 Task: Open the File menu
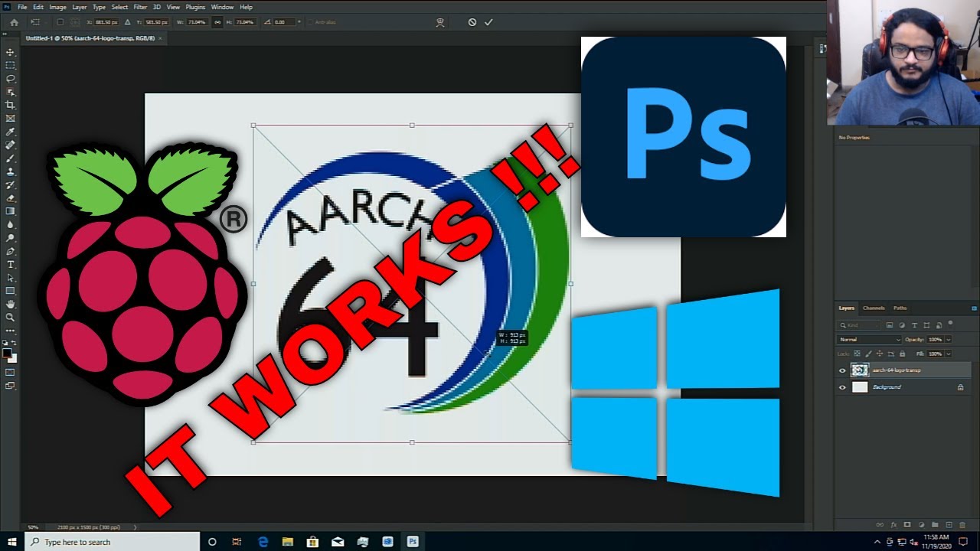click(22, 7)
